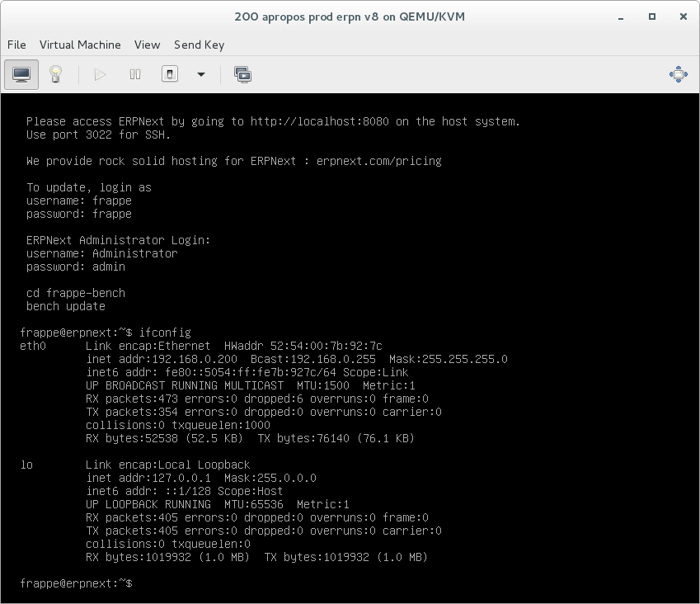Open the File menu
700x604 pixels.
pos(16,45)
